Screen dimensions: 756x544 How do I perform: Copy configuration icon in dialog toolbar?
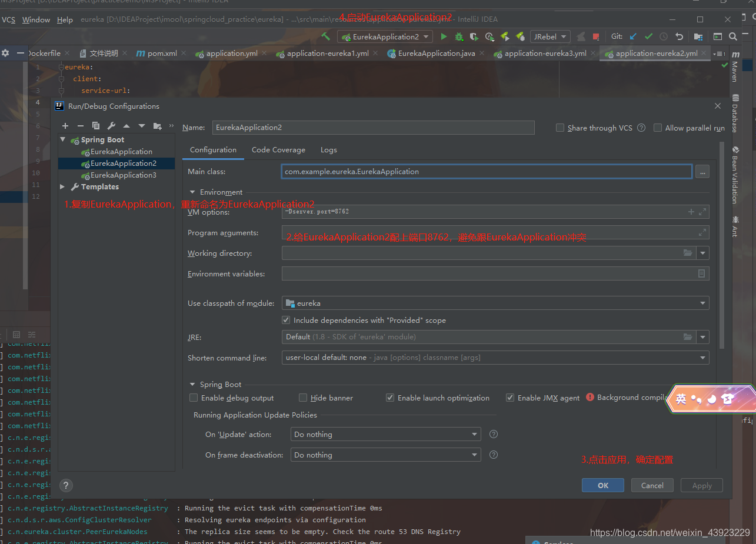click(x=96, y=126)
